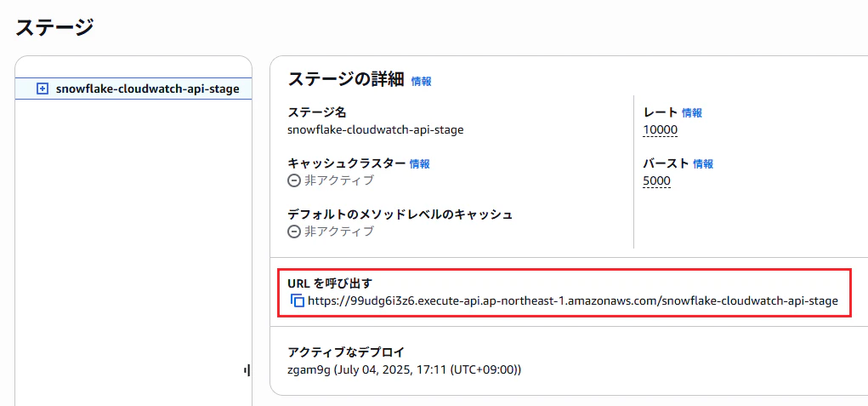Click the stage name value text
The width and height of the screenshot is (868, 406).
click(376, 130)
